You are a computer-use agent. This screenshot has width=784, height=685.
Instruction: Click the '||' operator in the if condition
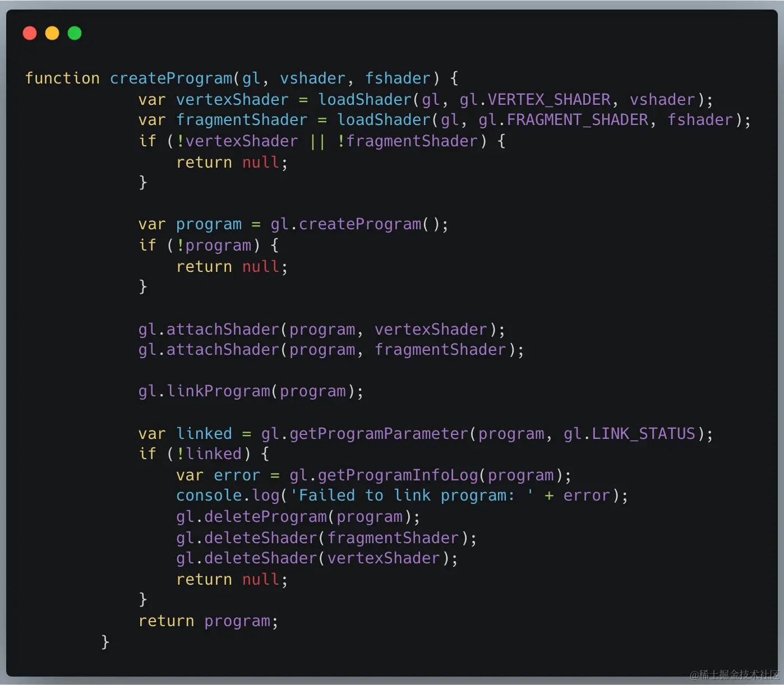(317, 141)
